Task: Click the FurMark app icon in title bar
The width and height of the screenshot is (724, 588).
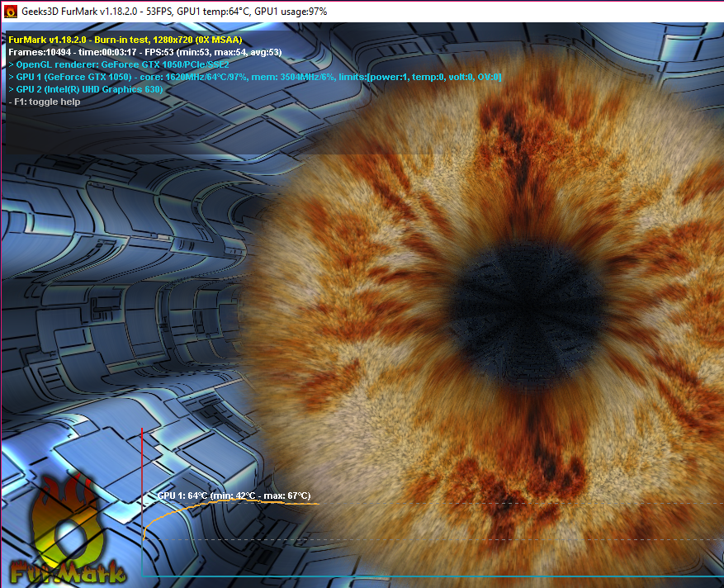Action: click(10, 11)
